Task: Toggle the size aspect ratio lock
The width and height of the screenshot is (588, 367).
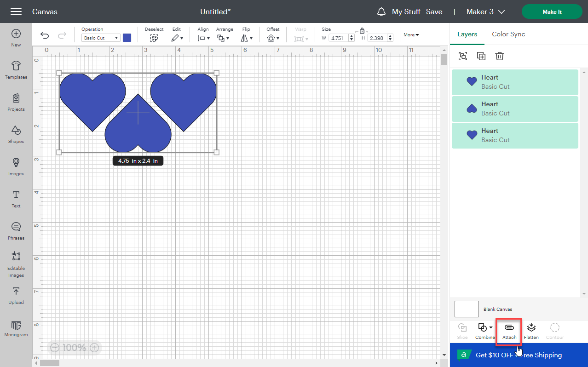Action: click(362, 31)
